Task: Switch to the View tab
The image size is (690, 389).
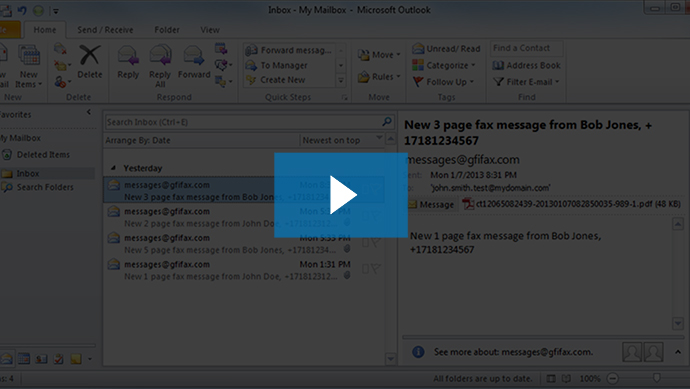Action: tap(210, 30)
